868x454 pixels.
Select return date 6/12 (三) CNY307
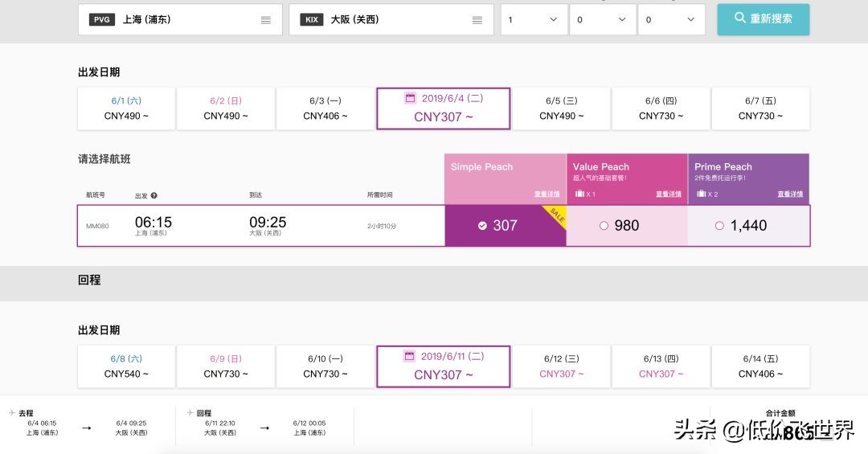pyautogui.click(x=561, y=366)
